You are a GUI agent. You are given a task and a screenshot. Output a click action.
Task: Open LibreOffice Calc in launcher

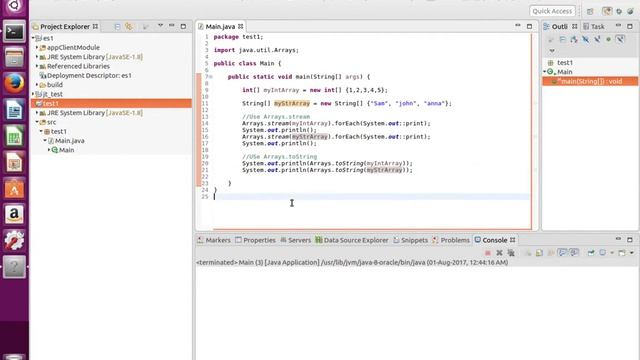pyautogui.click(x=14, y=136)
